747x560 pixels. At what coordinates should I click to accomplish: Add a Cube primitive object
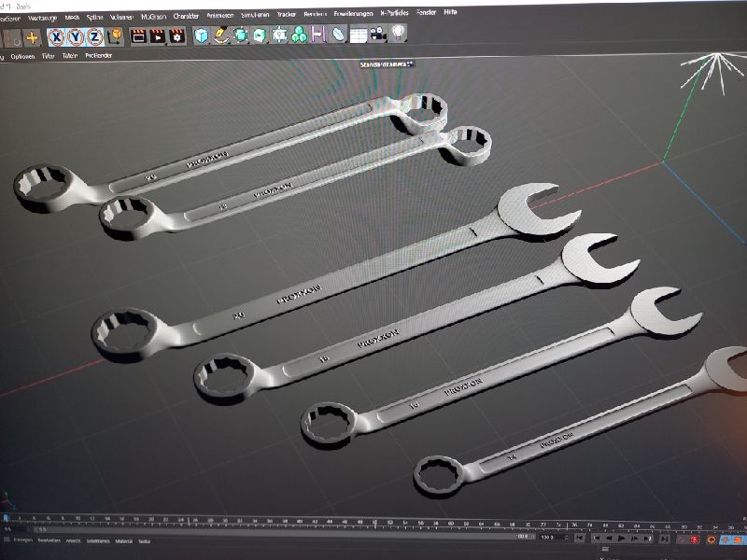(202, 35)
